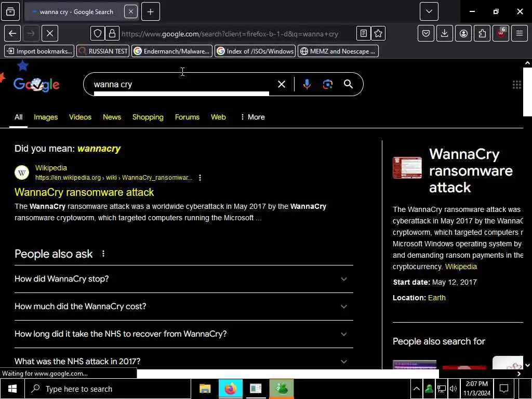Open the tracking protection shield icon

coord(97,33)
